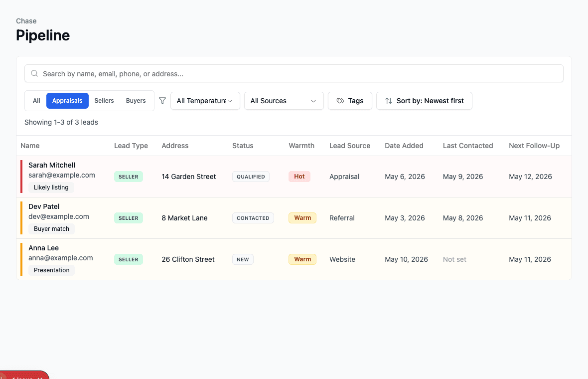Click the NEW status badge
The height and width of the screenshot is (379, 588).
tap(243, 259)
